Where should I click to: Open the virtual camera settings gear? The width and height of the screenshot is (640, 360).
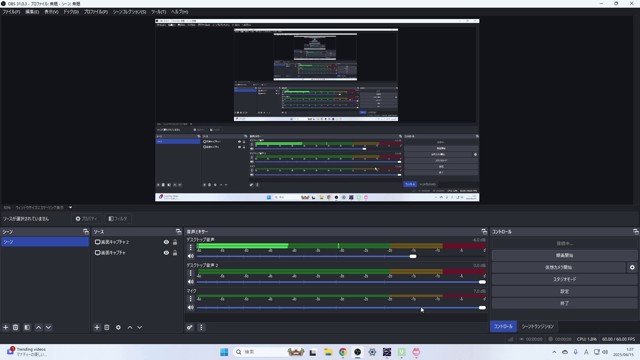(632, 267)
